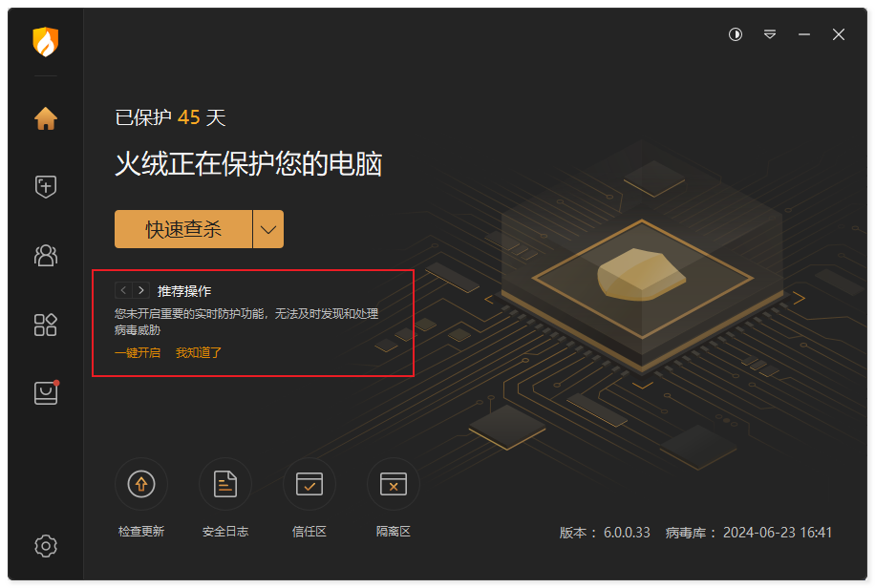The image size is (875, 588).
Task: Minimize the Huorong window
Action: pyautogui.click(x=804, y=34)
